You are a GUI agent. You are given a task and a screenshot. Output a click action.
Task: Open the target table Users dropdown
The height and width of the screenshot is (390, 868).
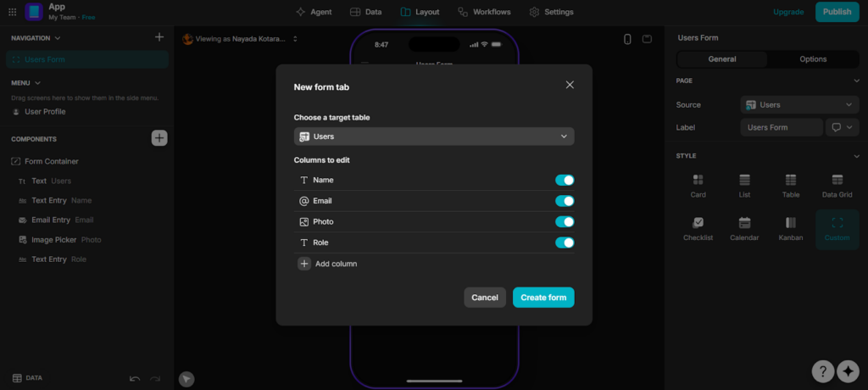[434, 136]
